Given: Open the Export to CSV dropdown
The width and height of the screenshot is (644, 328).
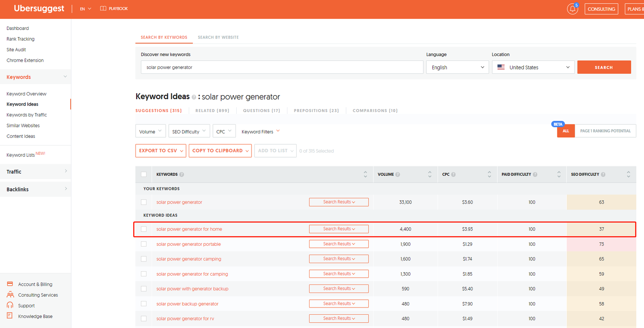Looking at the screenshot, I should coord(161,151).
